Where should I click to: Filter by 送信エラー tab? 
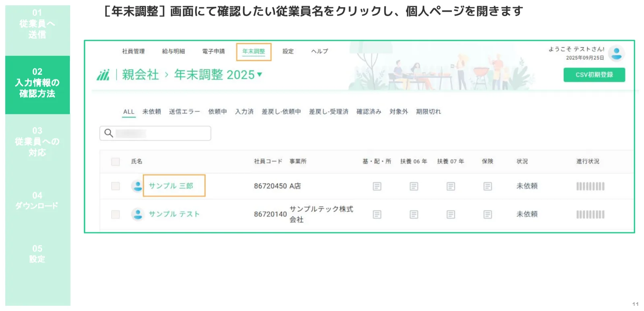[x=184, y=112]
